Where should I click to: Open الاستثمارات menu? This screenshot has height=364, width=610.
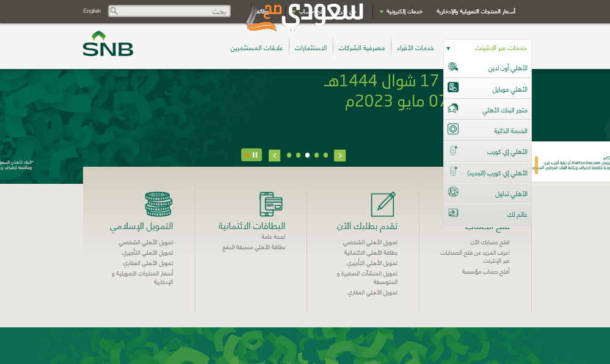[310, 48]
